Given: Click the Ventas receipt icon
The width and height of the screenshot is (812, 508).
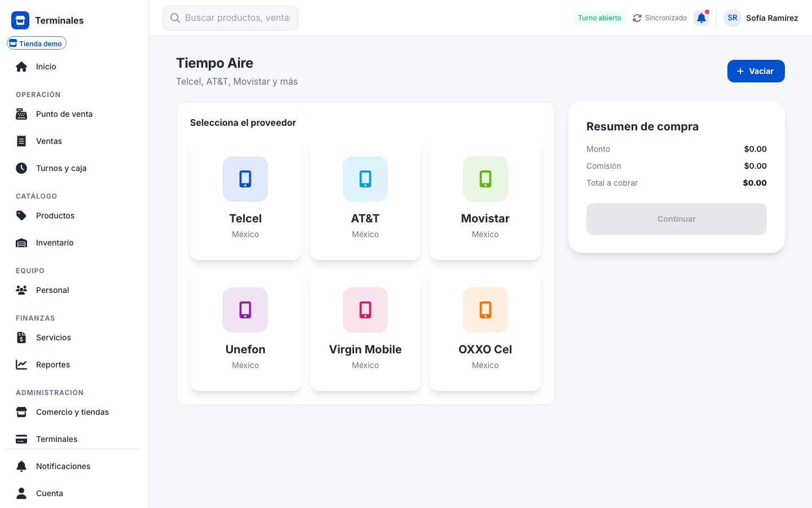Looking at the screenshot, I should click(x=21, y=141).
